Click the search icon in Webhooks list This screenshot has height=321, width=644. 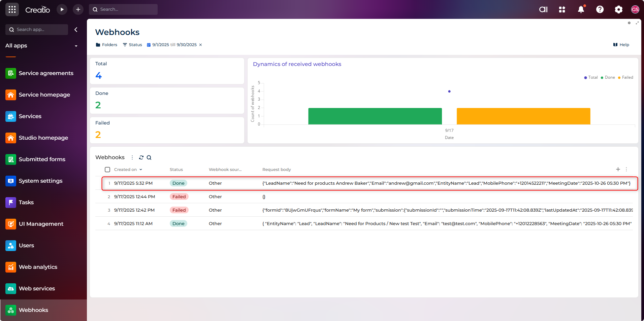point(149,157)
